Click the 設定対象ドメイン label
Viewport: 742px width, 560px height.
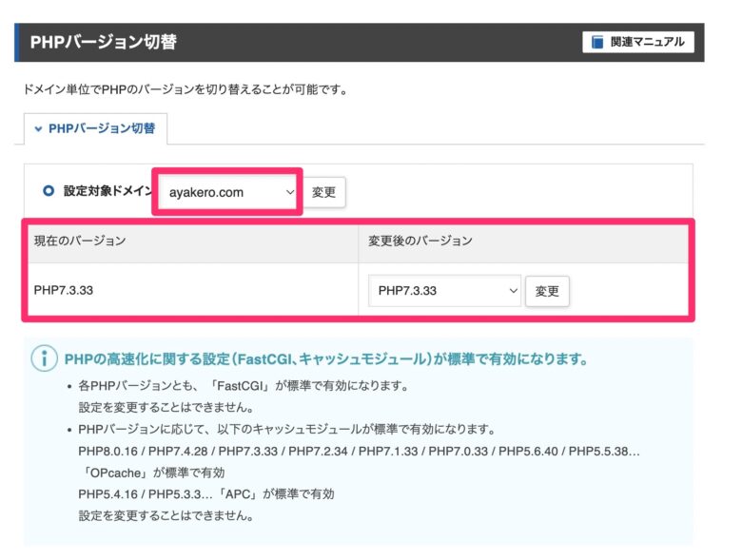(x=107, y=191)
